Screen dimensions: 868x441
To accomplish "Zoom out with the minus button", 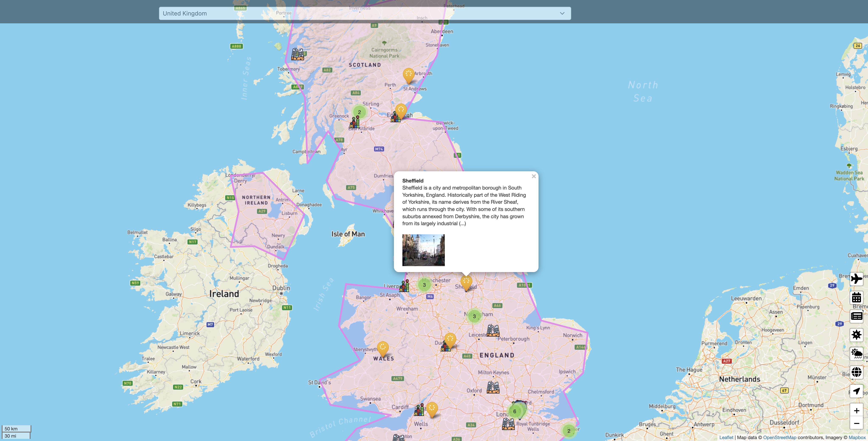I will click(x=856, y=423).
